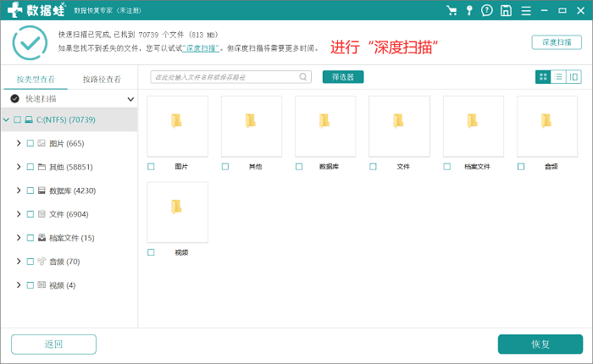The height and width of the screenshot is (364, 593).
Task: Tick checkbox under 数据库 folder thumbnail
Action: point(299,166)
